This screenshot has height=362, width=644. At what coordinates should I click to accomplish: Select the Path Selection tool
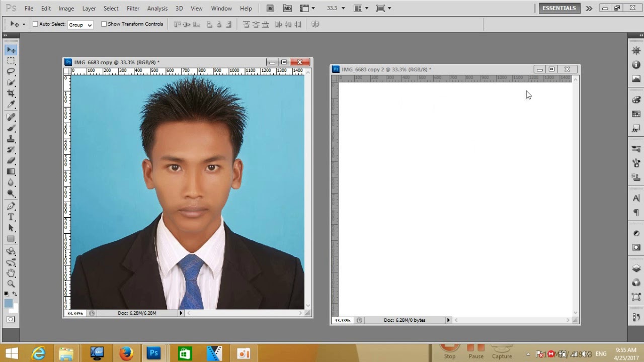click(11, 228)
